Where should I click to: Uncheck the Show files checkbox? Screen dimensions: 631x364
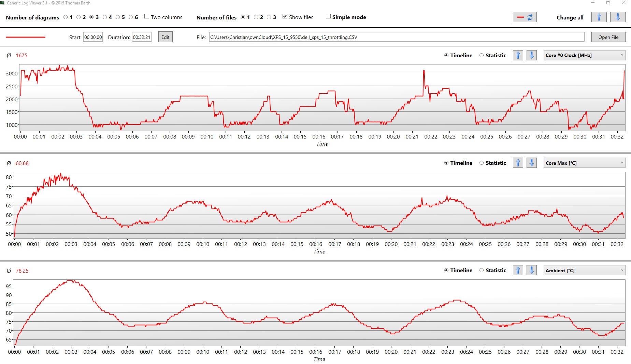(x=285, y=17)
